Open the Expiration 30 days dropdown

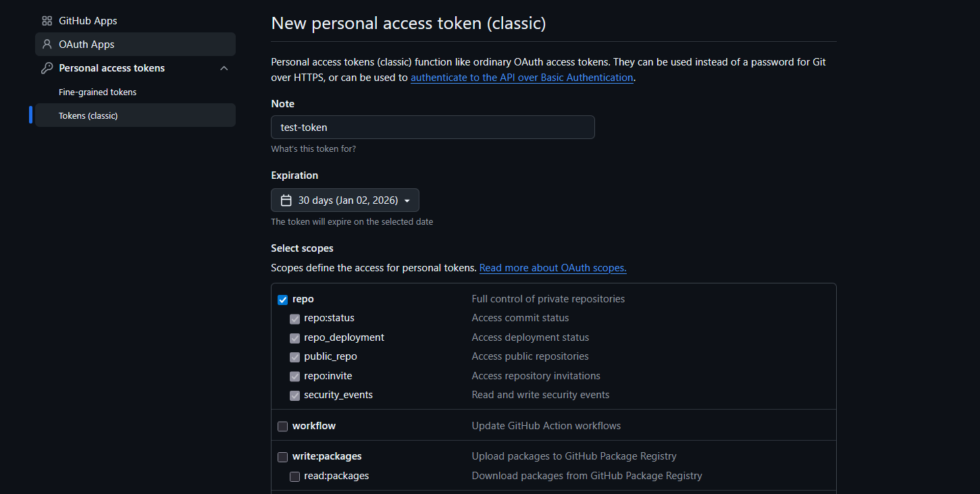pos(345,200)
